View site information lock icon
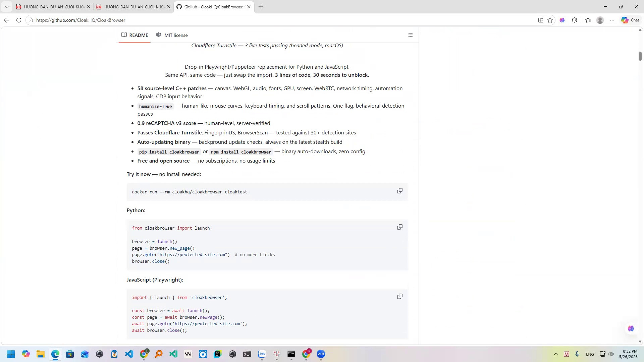This screenshot has width=644, height=362. pos(31,20)
